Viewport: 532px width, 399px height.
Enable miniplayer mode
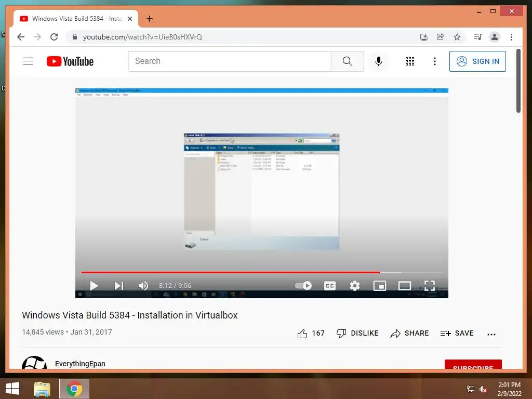380,286
